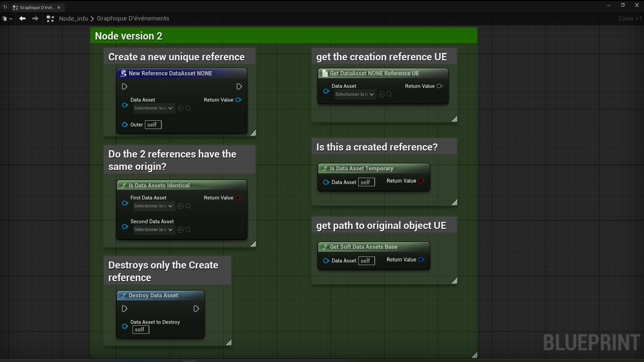
Task: Select 'Is this a created reference?' comment
Action: [x=384, y=147]
